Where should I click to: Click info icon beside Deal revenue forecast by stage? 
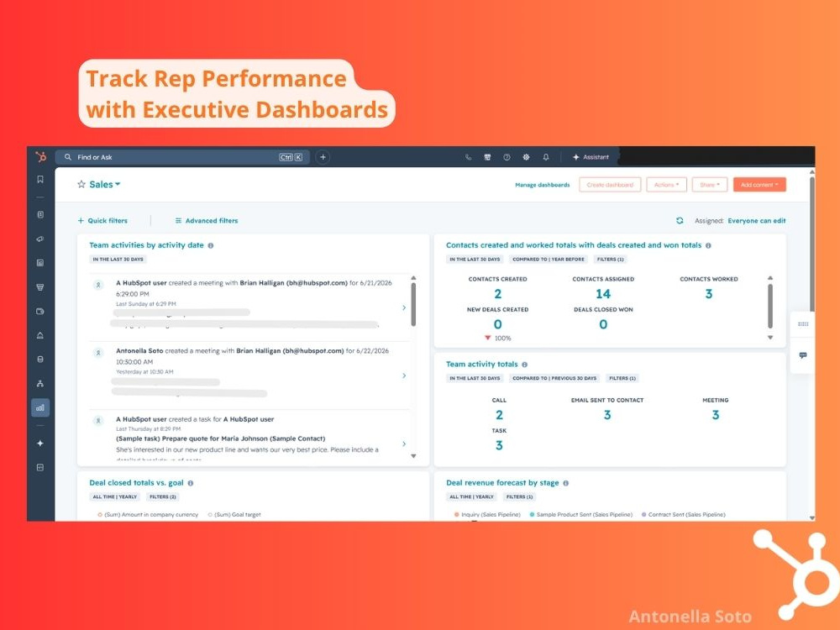click(565, 483)
